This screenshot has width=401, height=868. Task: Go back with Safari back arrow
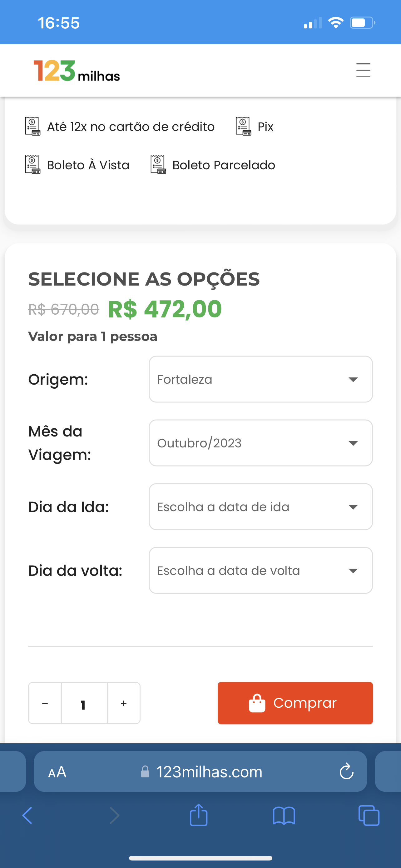click(27, 816)
